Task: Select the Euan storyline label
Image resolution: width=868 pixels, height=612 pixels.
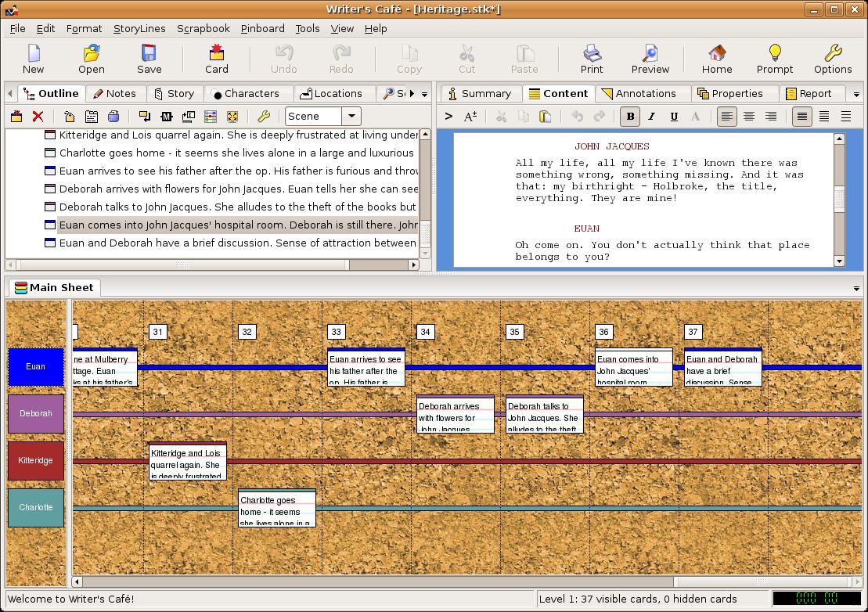Action: (35, 366)
